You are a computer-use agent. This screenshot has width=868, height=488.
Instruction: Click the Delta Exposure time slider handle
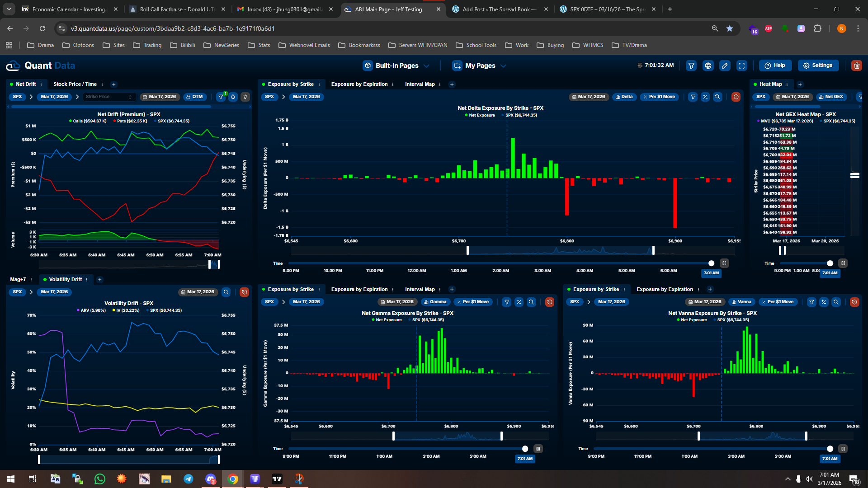pos(711,263)
